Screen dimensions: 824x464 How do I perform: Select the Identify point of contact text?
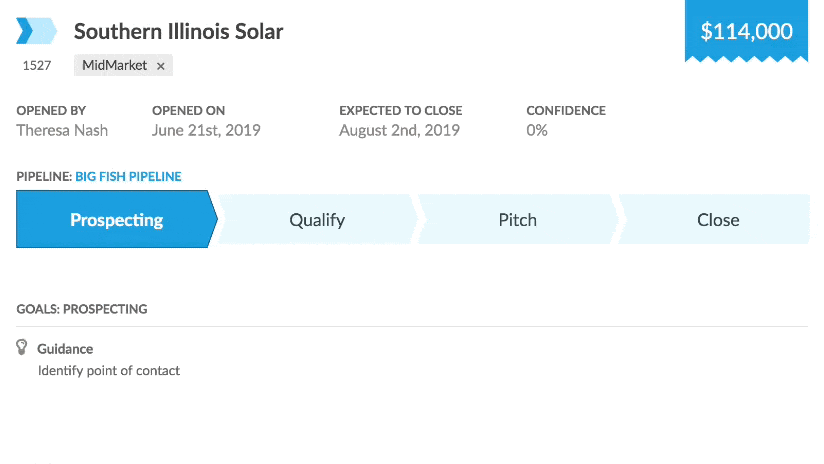coord(109,371)
